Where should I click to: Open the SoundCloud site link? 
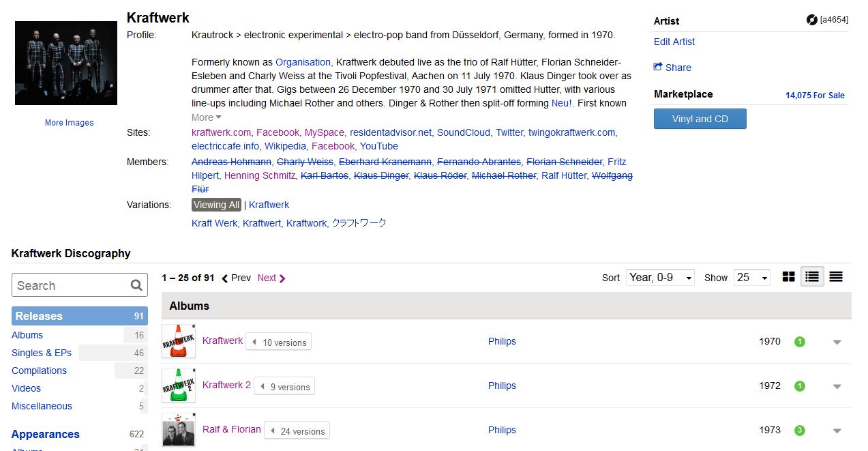tap(463, 132)
